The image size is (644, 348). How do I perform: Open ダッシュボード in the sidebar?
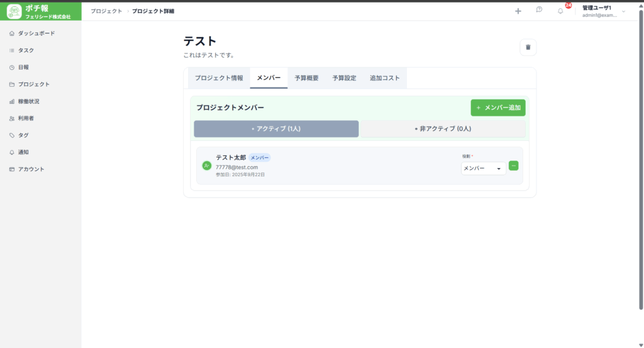36,33
